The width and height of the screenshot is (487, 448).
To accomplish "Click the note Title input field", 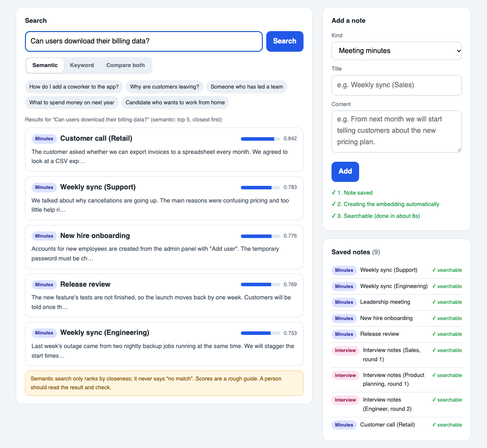I will 397,85.
